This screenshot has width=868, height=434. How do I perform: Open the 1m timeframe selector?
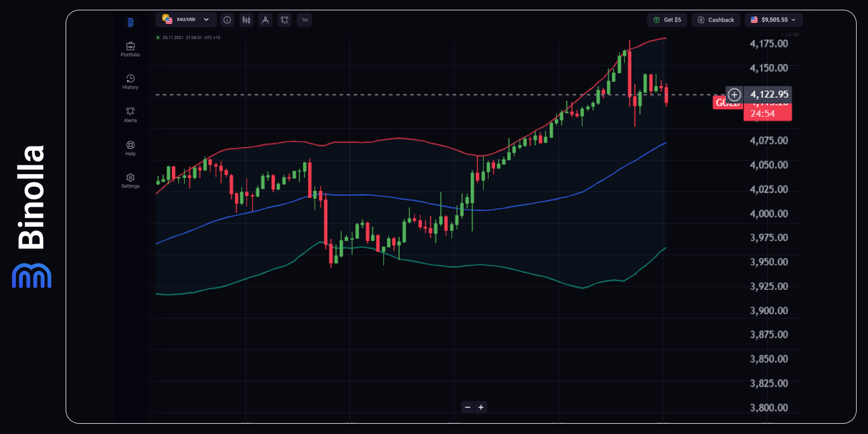coord(304,20)
